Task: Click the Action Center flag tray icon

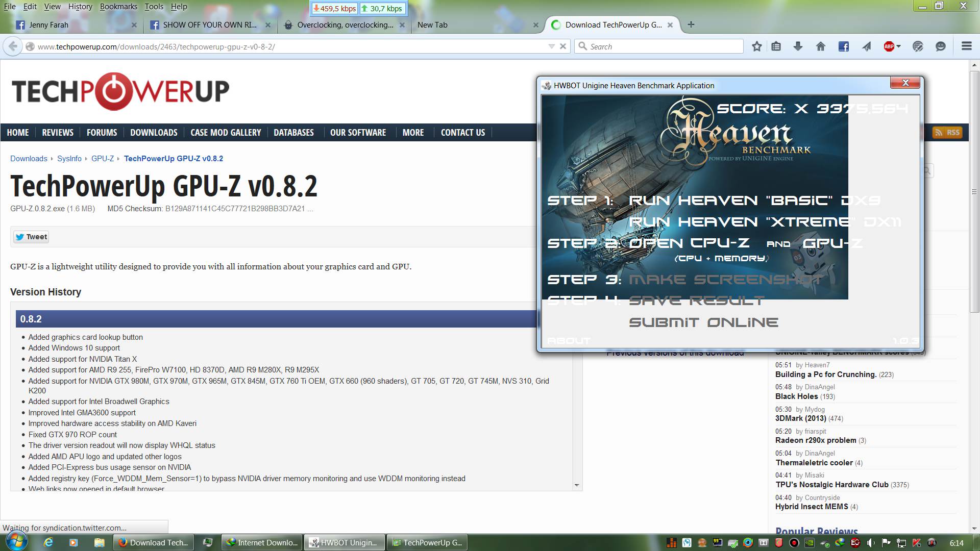Action: point(886,543)
